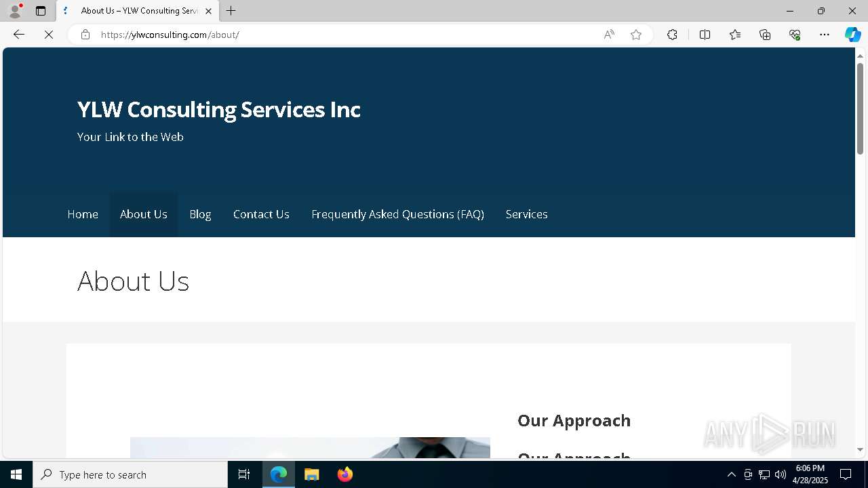Image resolution: width=868 pixels, height=488 pixels.
Task: Open Task View on taskbar
Action: (x=244, y=474)
